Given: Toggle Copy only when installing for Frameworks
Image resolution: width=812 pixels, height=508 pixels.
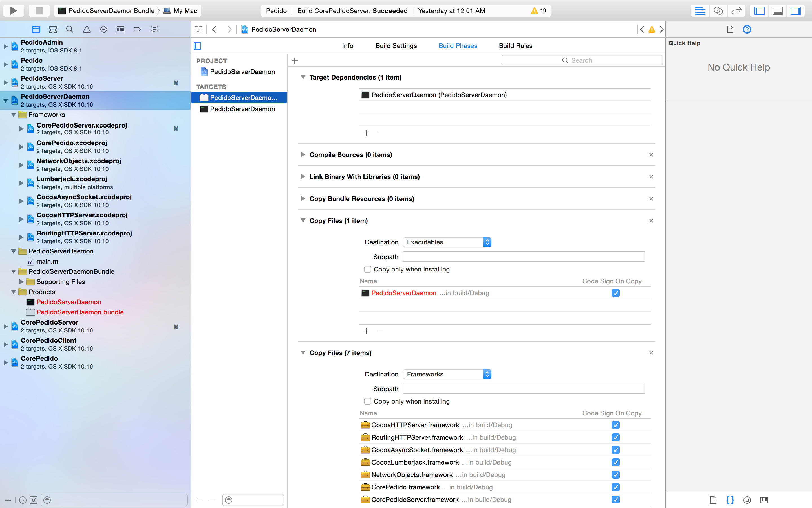Looking at the screenshot, I should pos(367,401).
